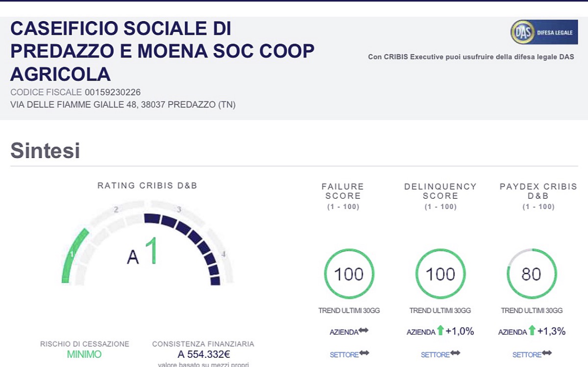
Task: Click the 554.332€ financial consistency value
Action: (203, 354)
